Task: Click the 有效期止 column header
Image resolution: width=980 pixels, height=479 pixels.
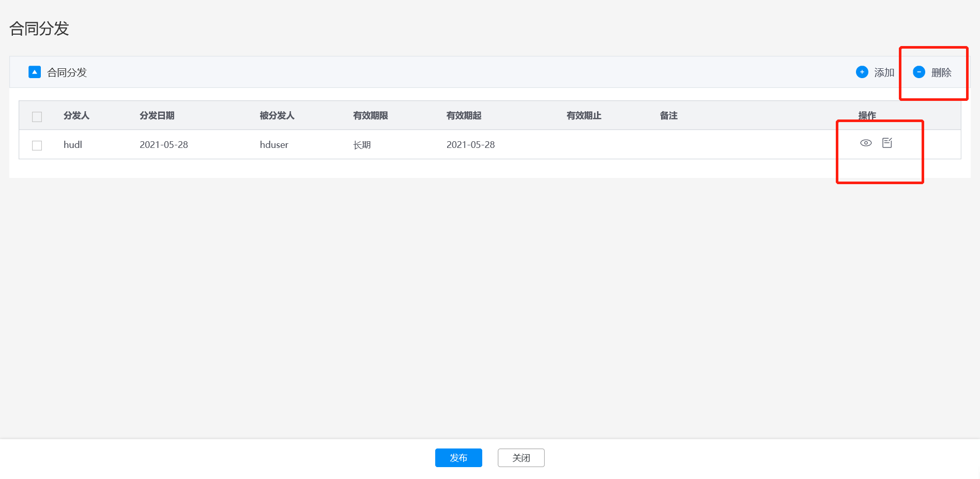Action: [x=584, y=115]
